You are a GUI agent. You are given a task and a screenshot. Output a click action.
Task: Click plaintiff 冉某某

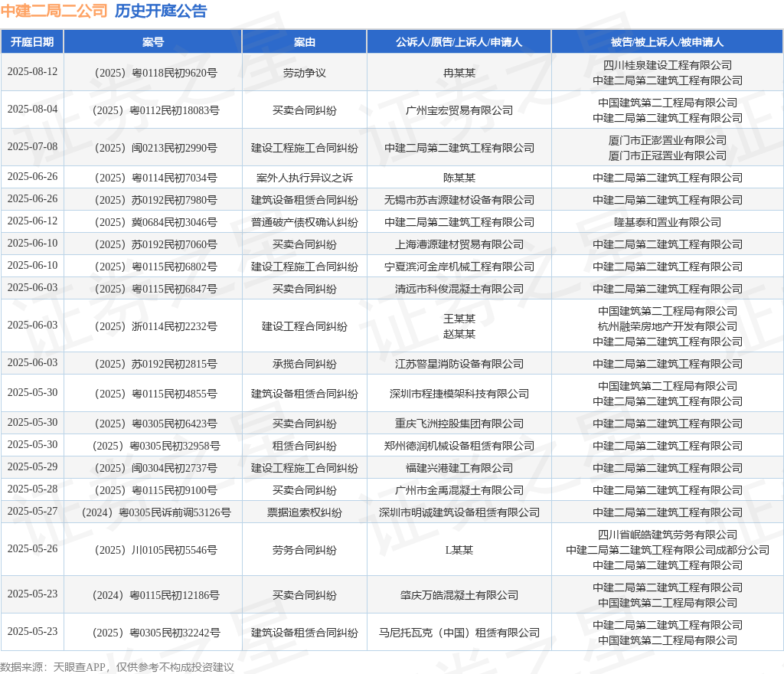[x=459, y=73]
